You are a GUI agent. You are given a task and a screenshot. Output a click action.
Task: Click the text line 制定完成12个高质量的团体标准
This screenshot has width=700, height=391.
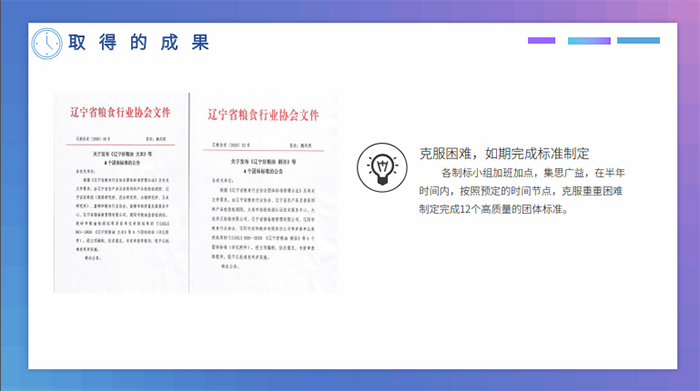point(493,209)
